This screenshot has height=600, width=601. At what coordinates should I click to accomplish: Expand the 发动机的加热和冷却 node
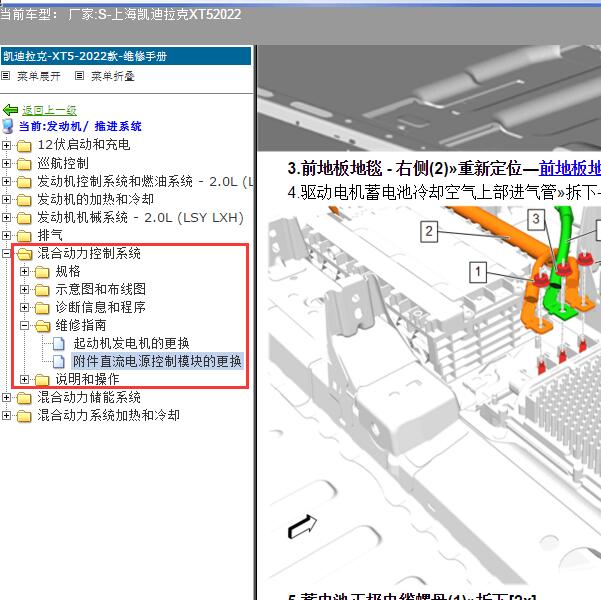[6, 199]
